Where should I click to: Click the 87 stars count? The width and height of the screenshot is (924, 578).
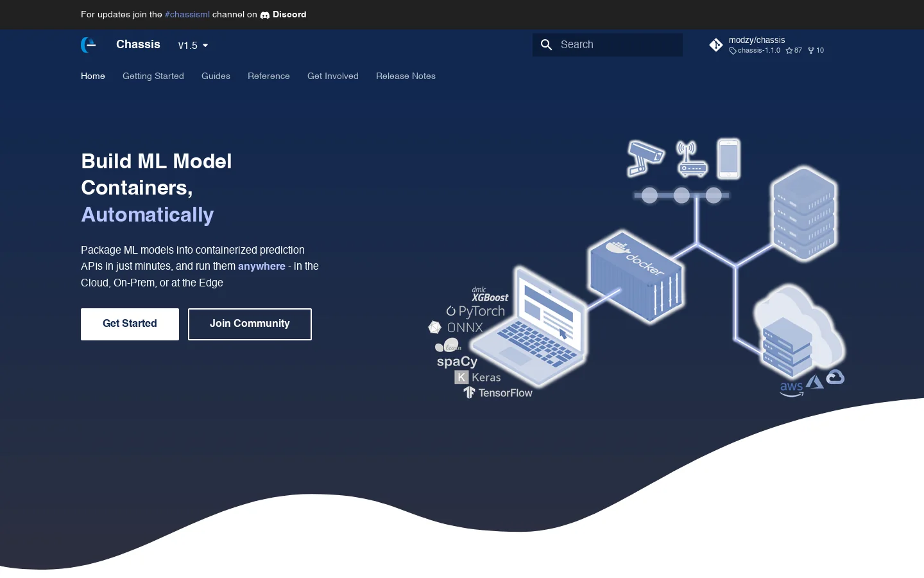tap(794, 50)
